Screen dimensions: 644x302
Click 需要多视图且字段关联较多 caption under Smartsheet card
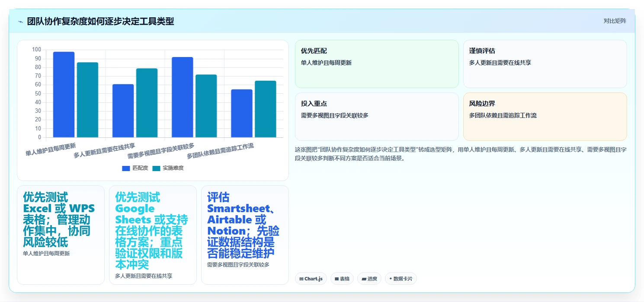tap(238, 264)
